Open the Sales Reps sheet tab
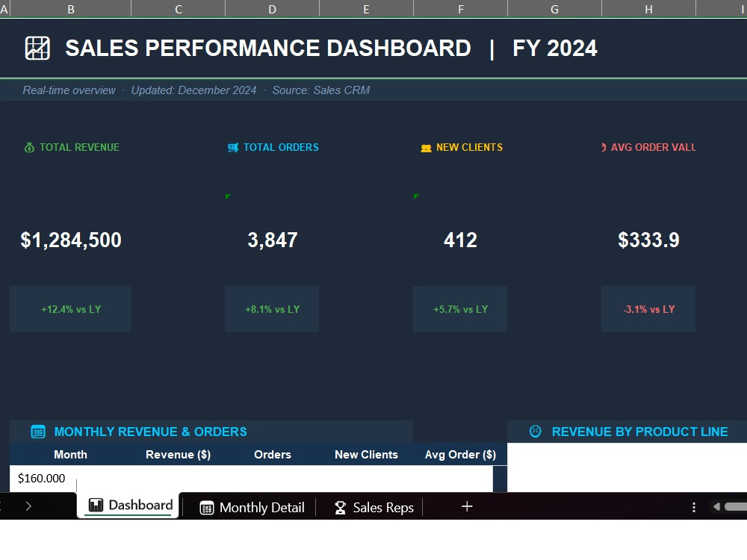The width and height of the screenshot is (747, 560). point(373,508)
